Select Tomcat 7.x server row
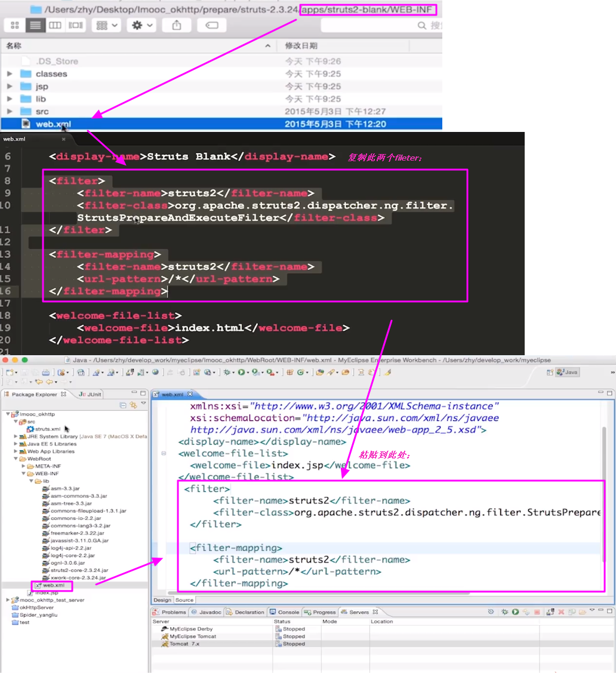616x674 pixels. [383, 644]
